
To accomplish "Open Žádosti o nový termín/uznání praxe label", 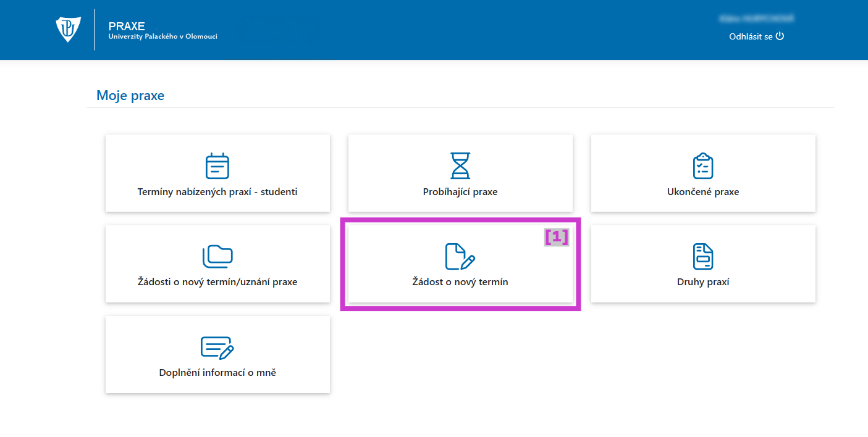I will 217,282.
